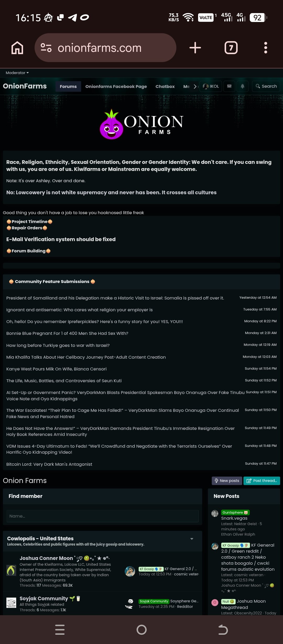Open the Bitcoin Lord thread link
Viewport: 283px width, 644px height.
pyautogui.click(x=49, y=464)
